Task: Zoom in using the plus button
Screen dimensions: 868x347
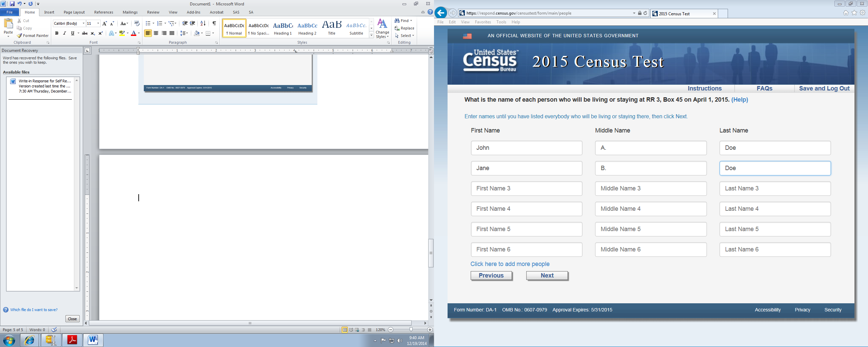Action: (430, 330)
